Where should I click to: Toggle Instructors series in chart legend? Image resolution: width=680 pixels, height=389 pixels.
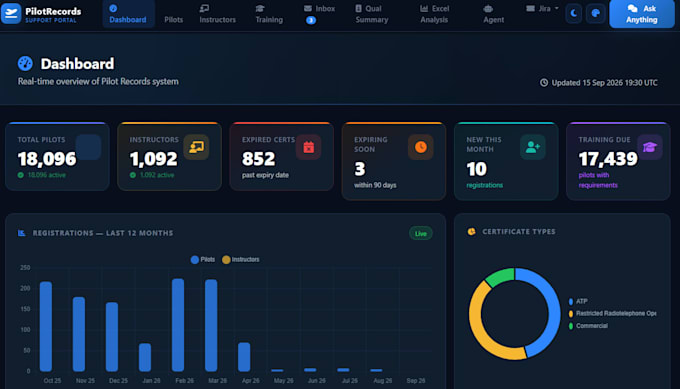point(241,259)
